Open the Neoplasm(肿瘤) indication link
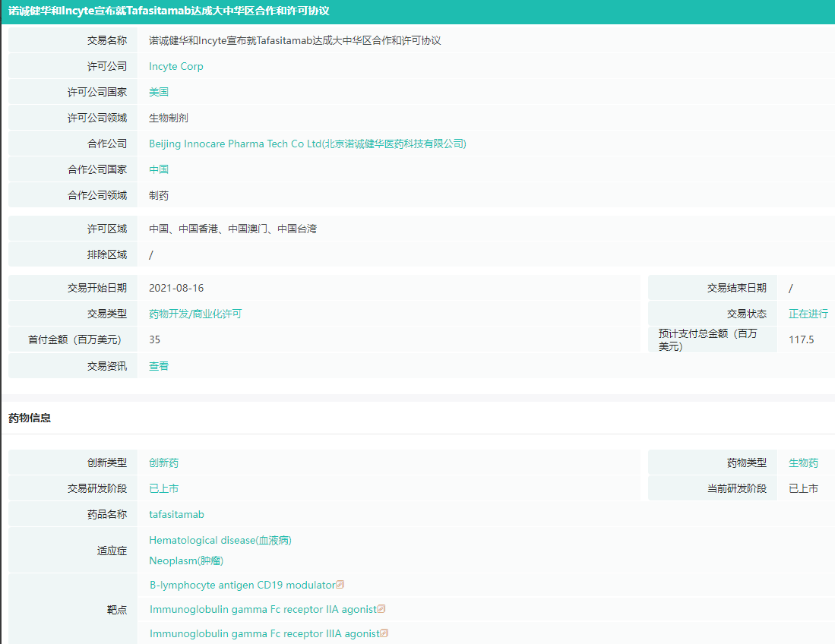The image size is (835, 644). coord(185,560)
